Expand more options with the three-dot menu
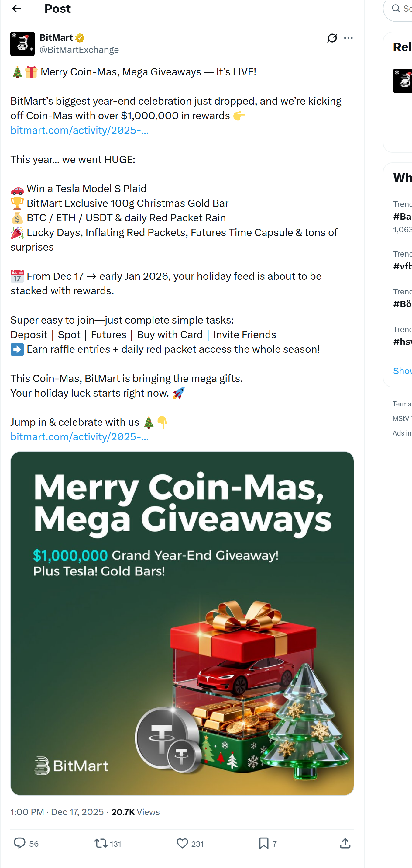Screen dimensions: 412x868 [348, 38]
